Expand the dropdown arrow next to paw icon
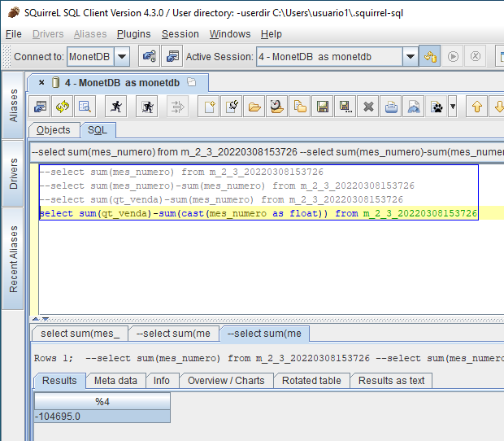Viewport: 504px width, 441px height. click(453, 106)
